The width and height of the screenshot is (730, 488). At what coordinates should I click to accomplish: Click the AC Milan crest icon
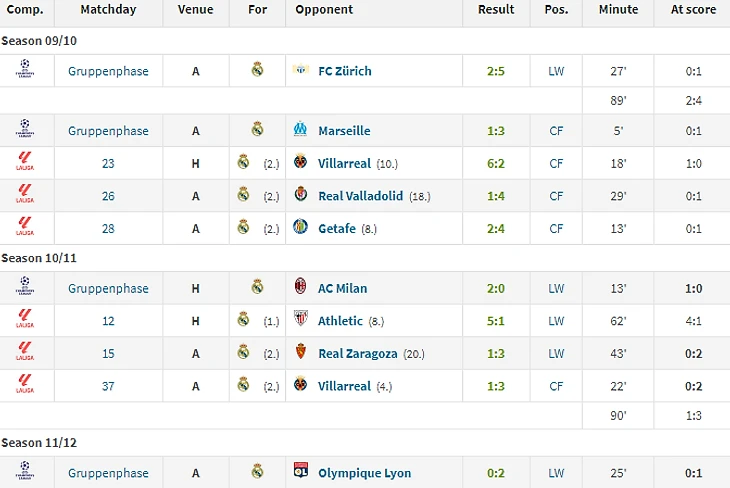click(x=300, y=285)
